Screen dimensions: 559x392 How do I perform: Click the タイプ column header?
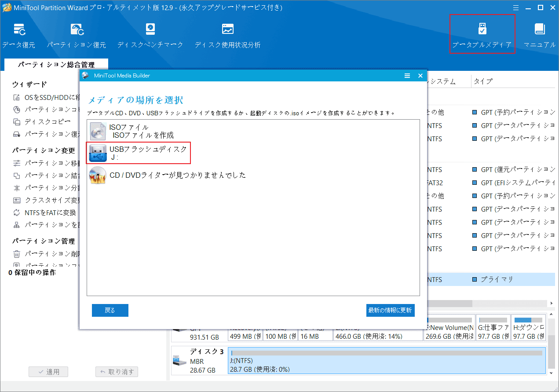coord(483,81)
